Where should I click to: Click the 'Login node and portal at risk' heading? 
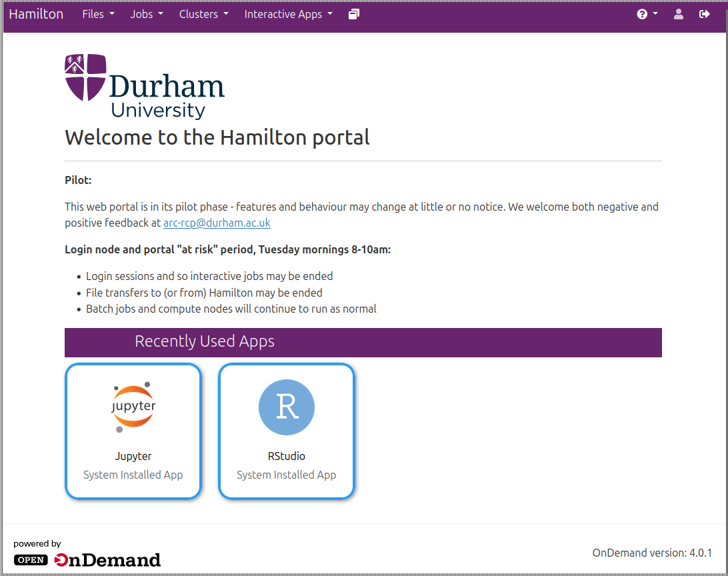point(227,250)
